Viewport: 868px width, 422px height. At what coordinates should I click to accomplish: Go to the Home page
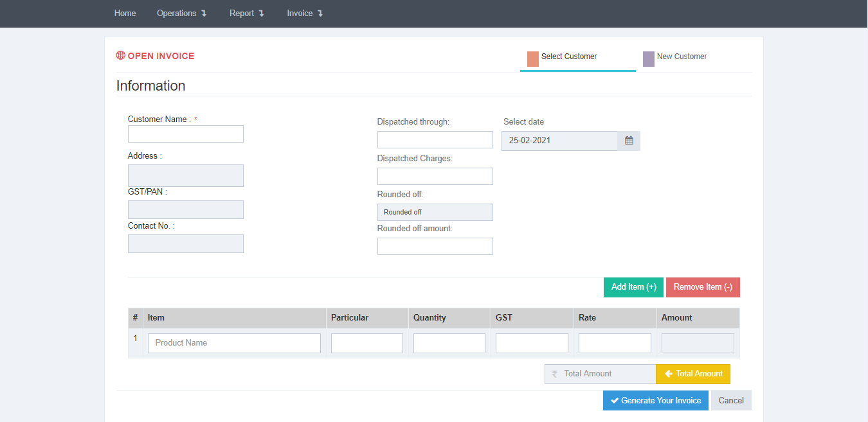tap(125, 13)
